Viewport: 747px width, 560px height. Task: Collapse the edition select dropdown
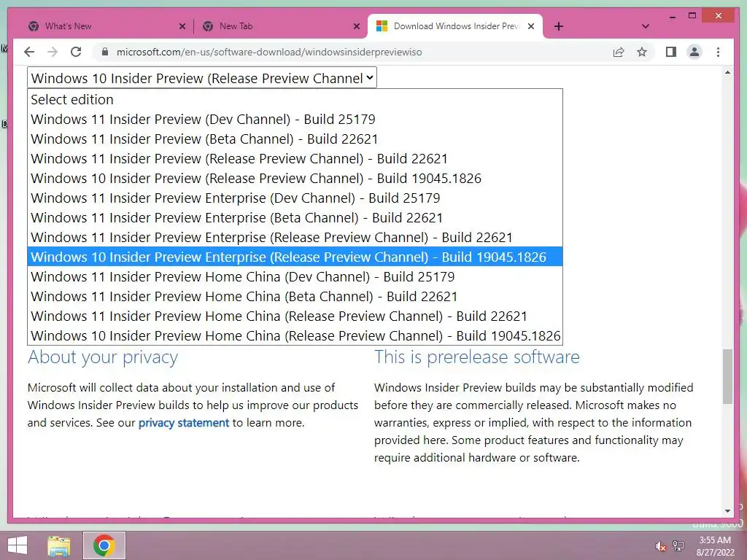pyautogui.click(x=202, y=77)
